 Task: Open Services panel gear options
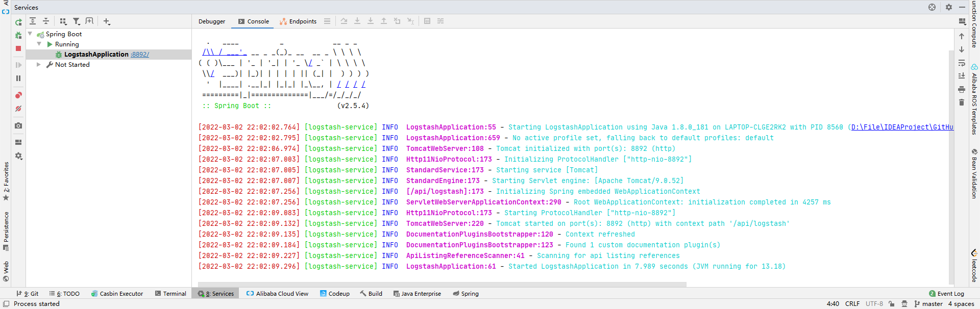[948, 7]
